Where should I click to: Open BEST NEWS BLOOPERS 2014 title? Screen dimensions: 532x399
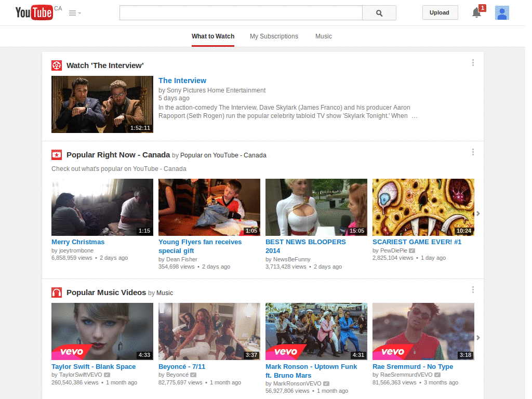click(305, 246)
